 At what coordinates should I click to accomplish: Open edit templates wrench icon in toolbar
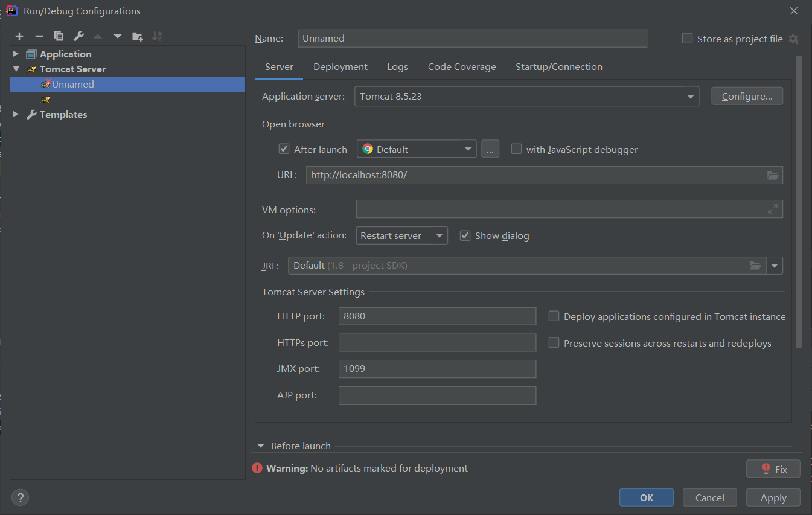(x=78, y=36)
